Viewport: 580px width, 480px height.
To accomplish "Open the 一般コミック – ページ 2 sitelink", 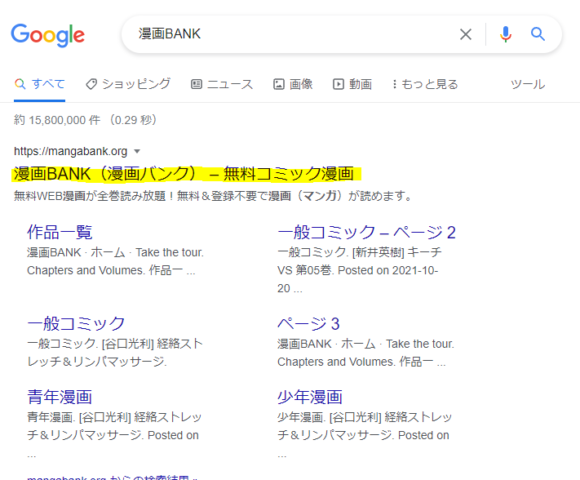I will click(x=366, y=232).
